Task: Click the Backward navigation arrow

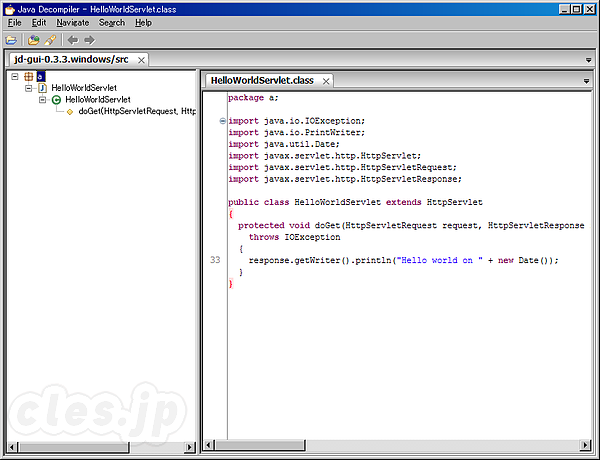Action: point(71,40)
